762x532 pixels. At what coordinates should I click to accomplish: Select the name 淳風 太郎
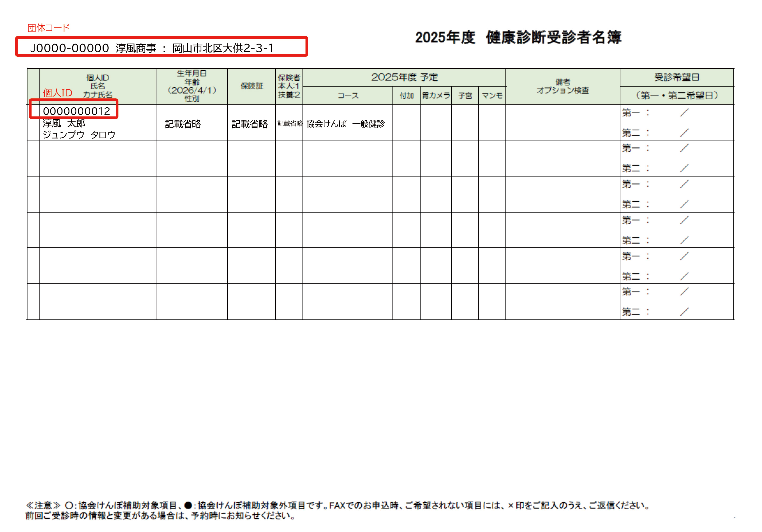(x=66, y=124)
